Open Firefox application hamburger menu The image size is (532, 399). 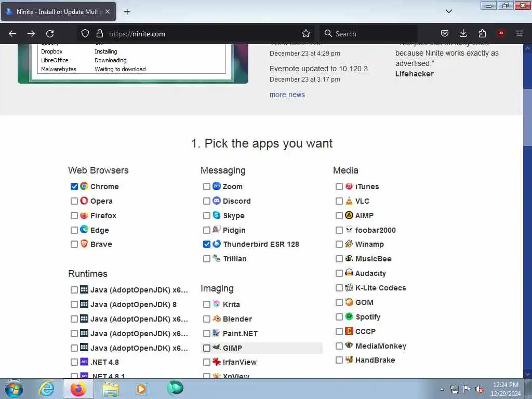click(x=520, y=33)
